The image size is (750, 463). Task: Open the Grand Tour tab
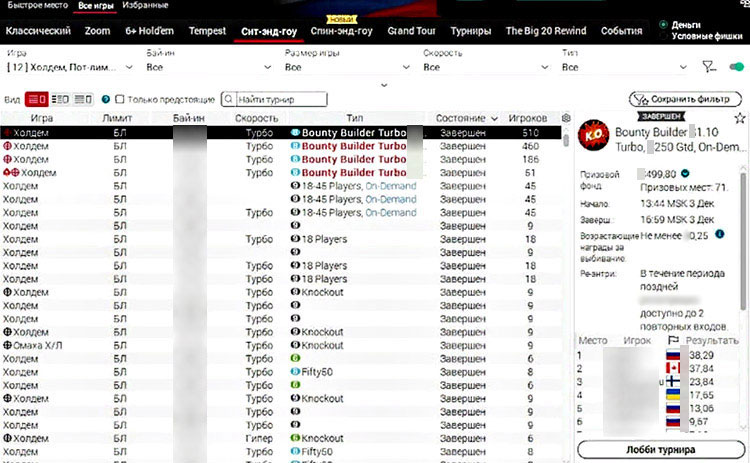coord(411,31)
